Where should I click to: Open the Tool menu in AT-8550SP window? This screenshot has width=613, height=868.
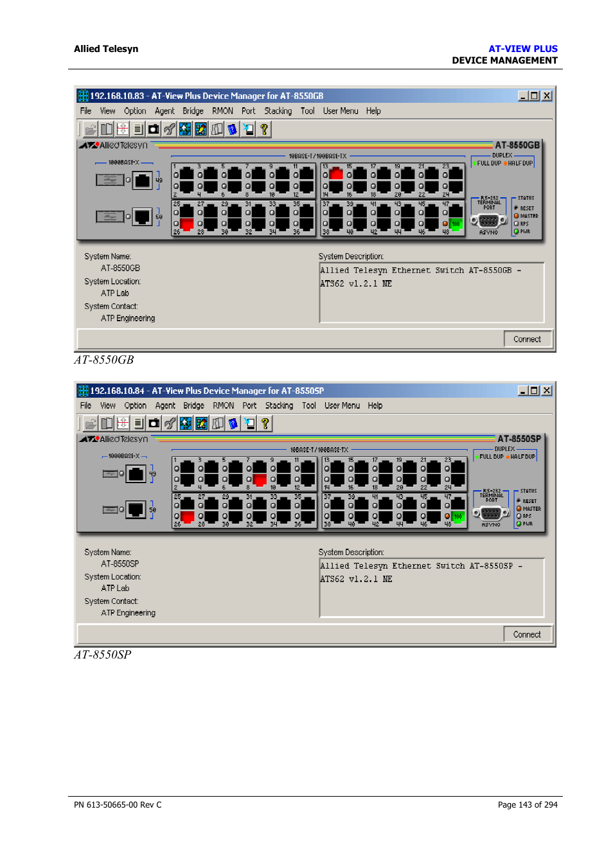coord(309,406)
